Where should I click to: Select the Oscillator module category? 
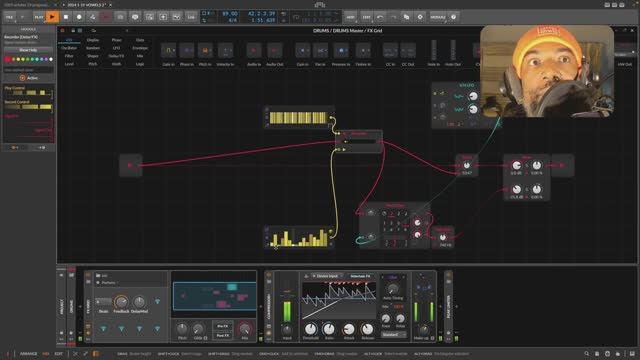click(69, 48)
